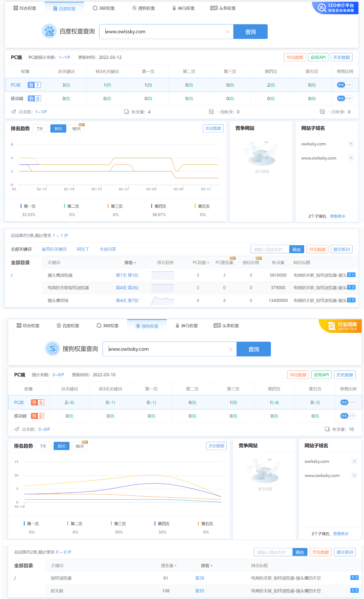Image resolution: width=364 pixels, height=599 pixels.
Task: Sort Baidu keywords by 排名 column
Action: click(x=130, y=263)
